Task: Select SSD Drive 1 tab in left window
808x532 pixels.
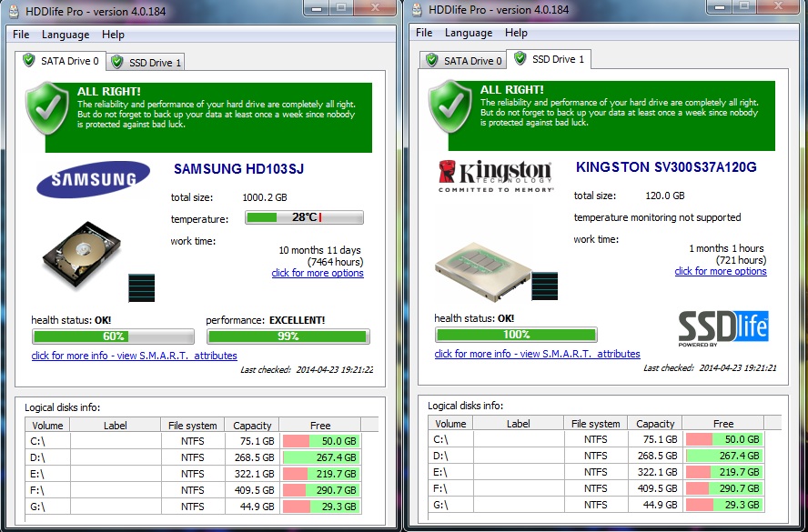Action: click(146, 63)
